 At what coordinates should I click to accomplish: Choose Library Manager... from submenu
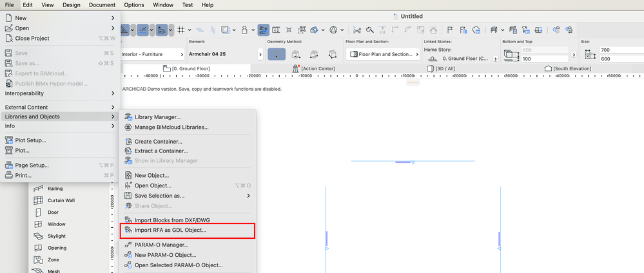(x=188, y=117)
